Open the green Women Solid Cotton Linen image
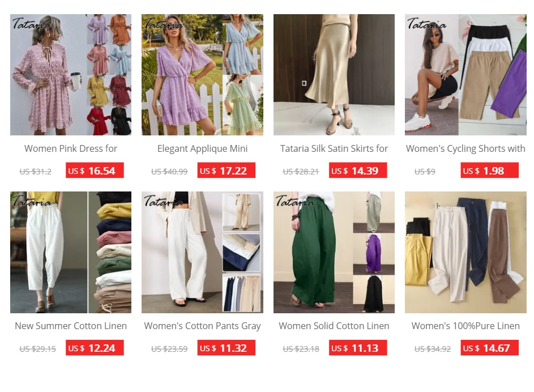This screenshot has height=392, width=534. (334, 252)
